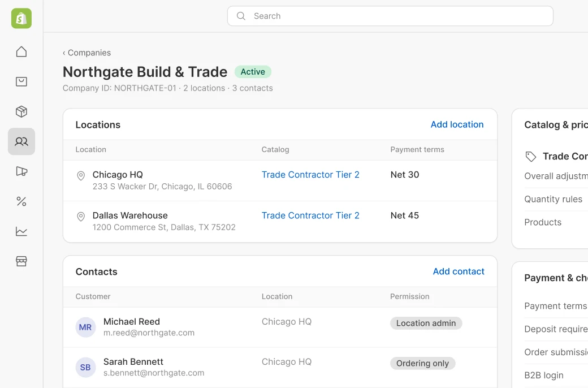Screen dimensions: 588x388
Task: Click the Locations table Catalog column header
Action: [275, 150]
